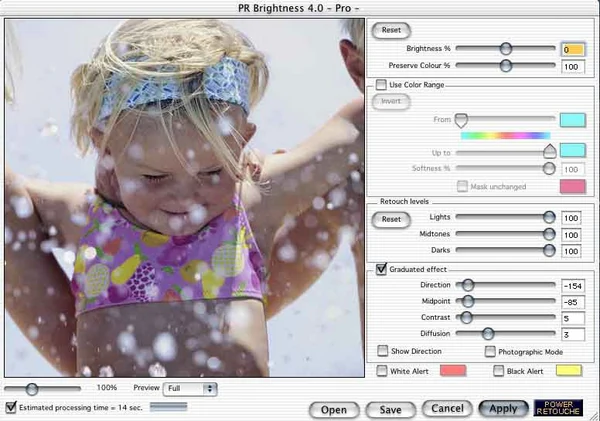Click the Direction value field
Screen dimensions: 600x421
(x=573, y=286)
